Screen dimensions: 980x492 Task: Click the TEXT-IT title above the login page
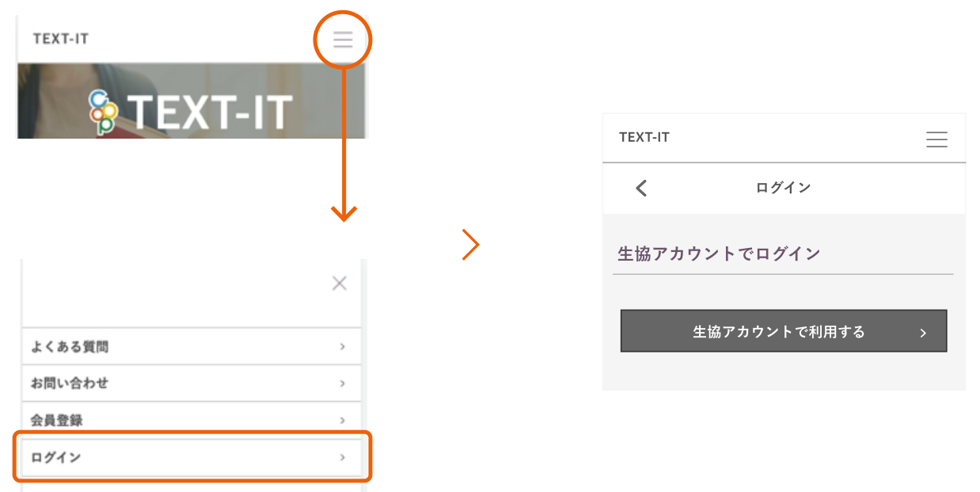644,137
